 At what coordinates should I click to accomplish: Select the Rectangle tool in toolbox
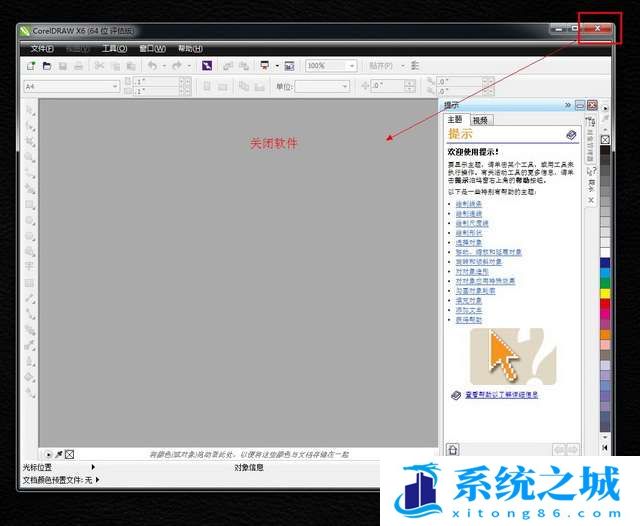click(x=30, y=204)
